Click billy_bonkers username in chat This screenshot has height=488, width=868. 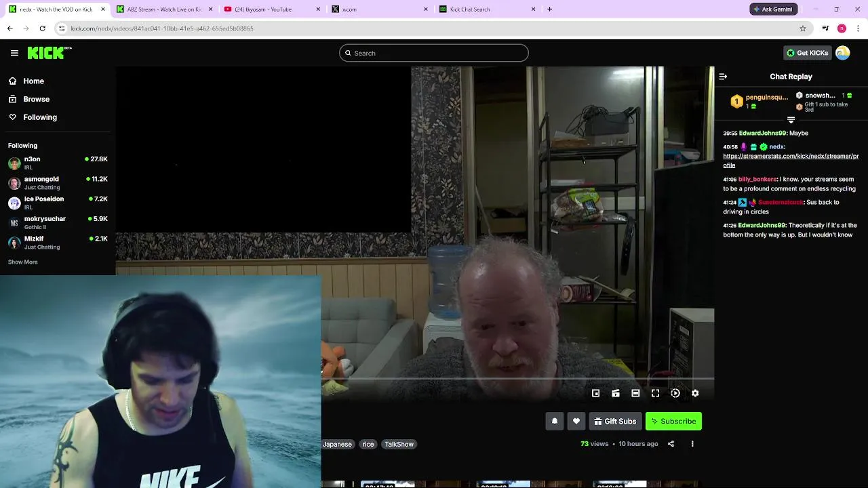[757, 179]
